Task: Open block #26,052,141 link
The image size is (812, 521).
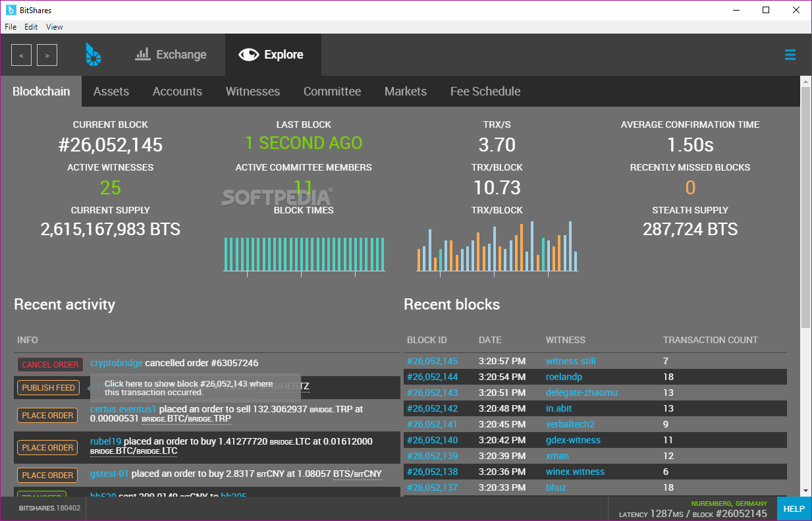Action: 432,424
